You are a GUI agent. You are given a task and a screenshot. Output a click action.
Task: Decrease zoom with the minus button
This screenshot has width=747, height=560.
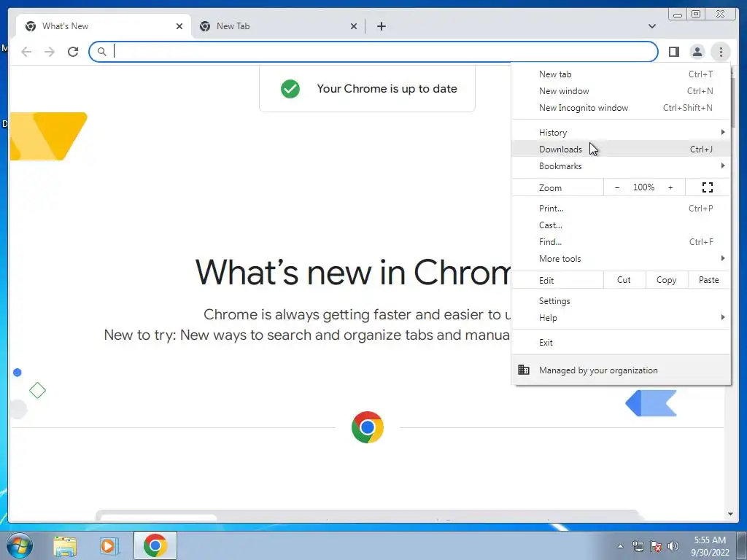[617, 187]
